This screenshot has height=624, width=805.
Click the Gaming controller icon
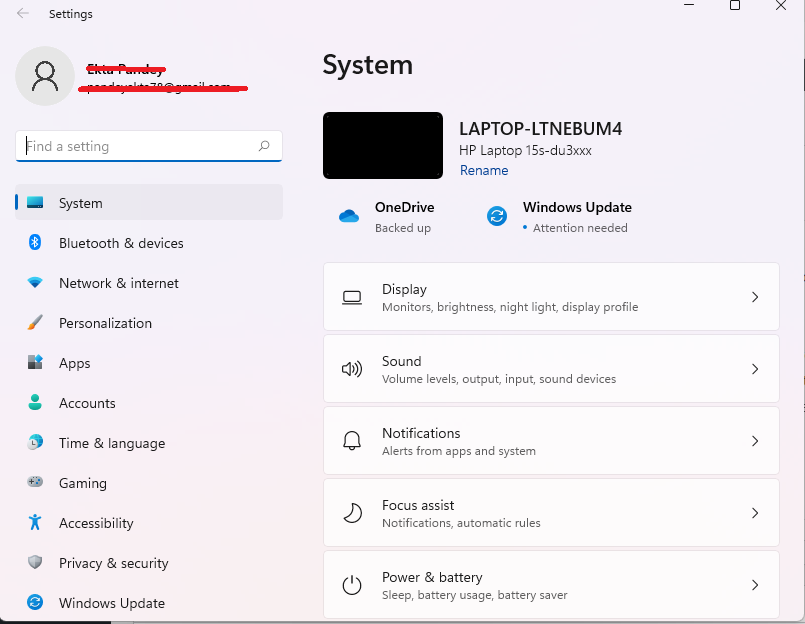[x=35, y=483]
